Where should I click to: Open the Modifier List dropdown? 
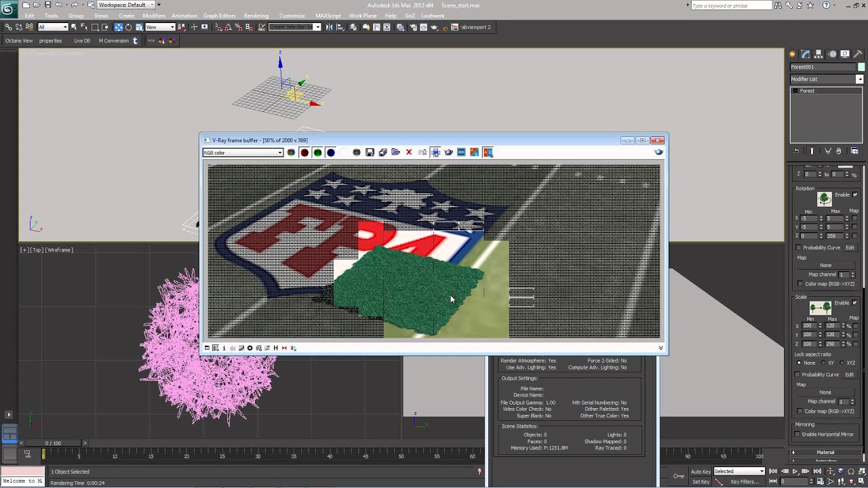click(827, 79)
